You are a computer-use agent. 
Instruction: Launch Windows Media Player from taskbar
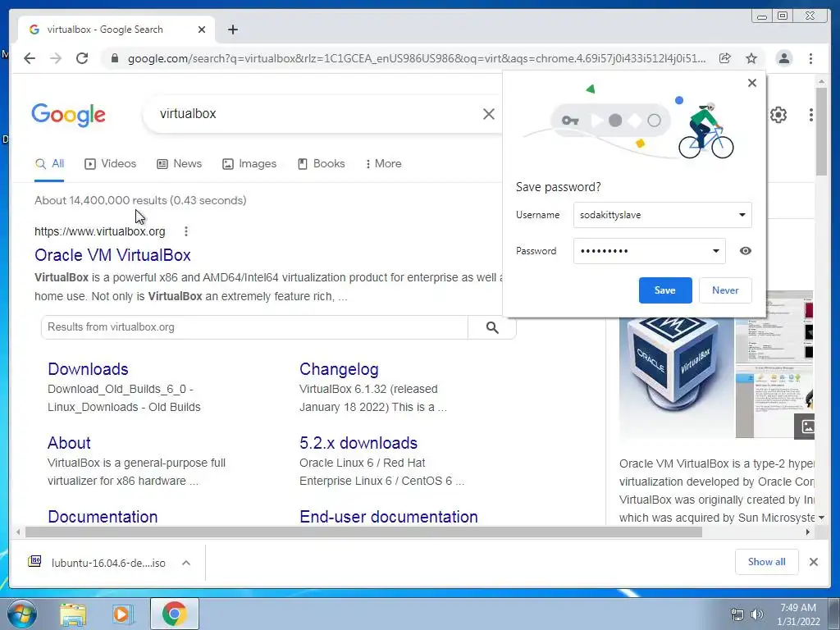click(123, 614)
